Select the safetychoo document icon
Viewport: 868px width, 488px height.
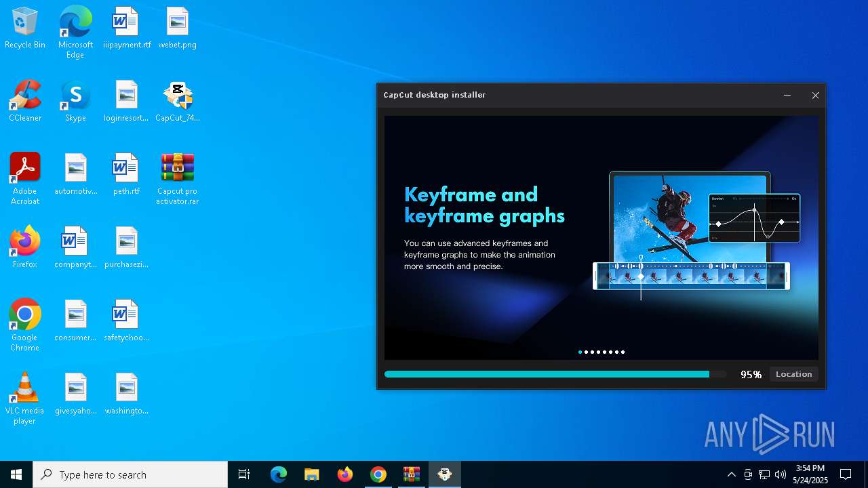click(x=126, y=321)
